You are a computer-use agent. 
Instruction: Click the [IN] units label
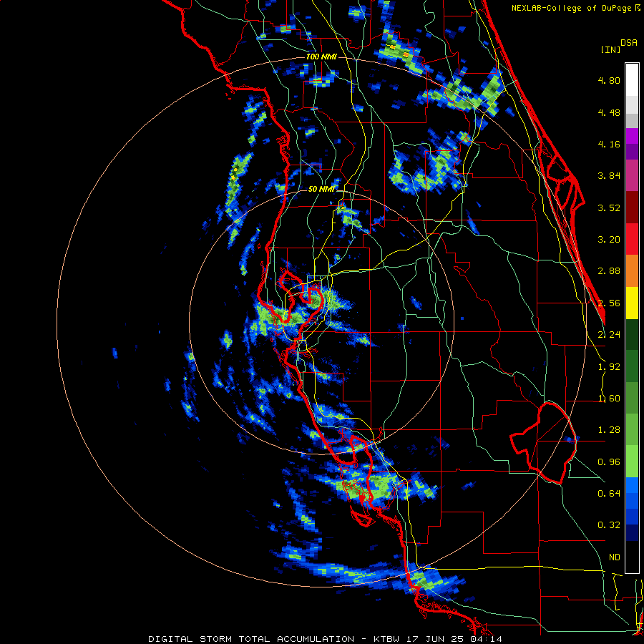(x=610, y=49)
